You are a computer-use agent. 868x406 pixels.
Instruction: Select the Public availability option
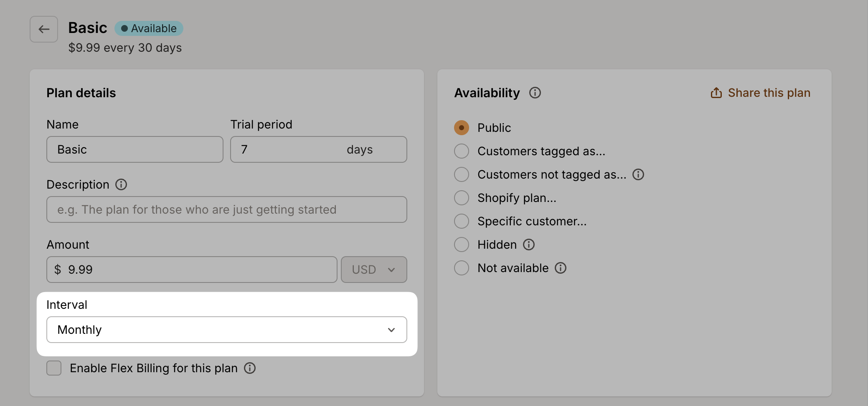point(461,128)
